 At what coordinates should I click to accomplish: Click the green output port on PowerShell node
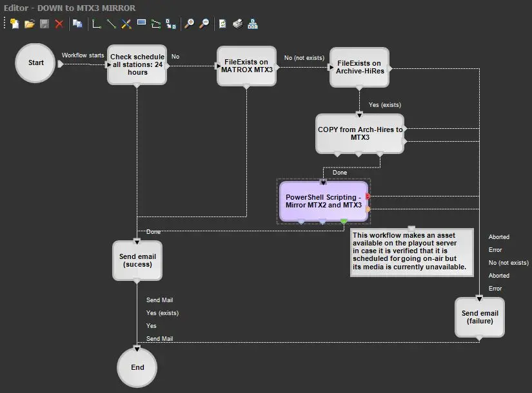coord(344,222)
